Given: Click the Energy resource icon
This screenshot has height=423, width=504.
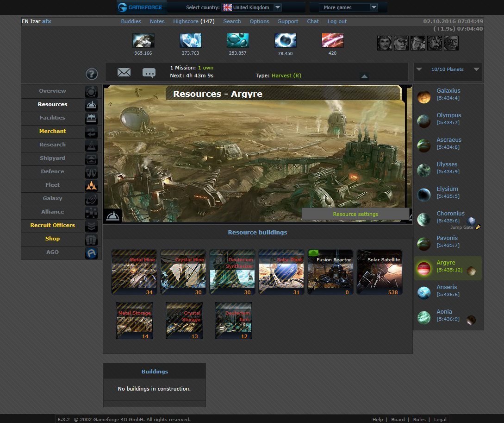Looking at the screenshot, I should (x=333, y=40).
